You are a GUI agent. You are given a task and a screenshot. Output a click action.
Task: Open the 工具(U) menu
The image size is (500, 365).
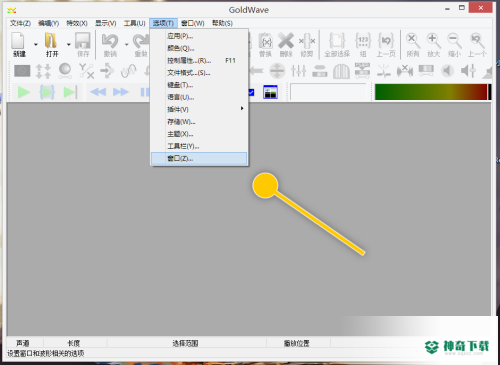coord(135,23)
